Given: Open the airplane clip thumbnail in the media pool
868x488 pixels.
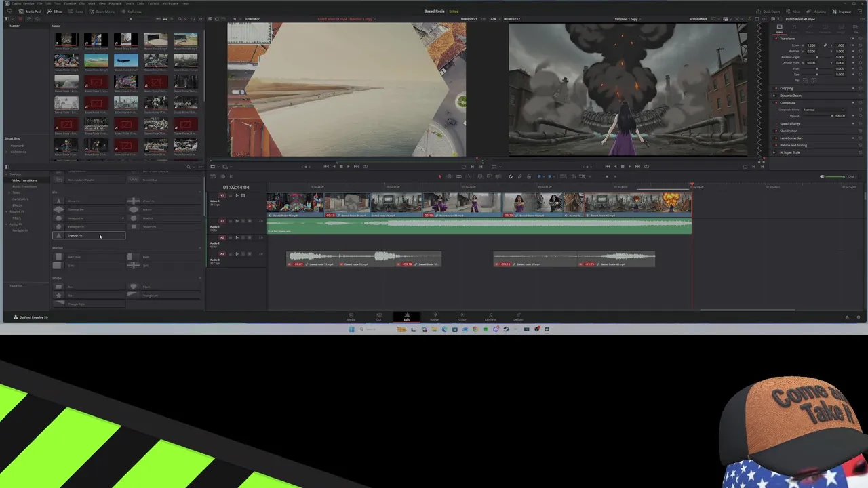Looking at the screenshot, I should (125, 61).
